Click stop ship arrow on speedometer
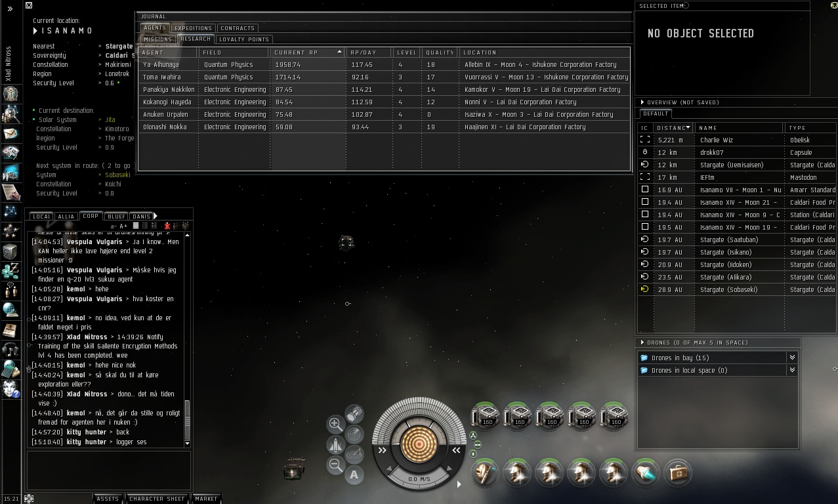 [388, 469]
